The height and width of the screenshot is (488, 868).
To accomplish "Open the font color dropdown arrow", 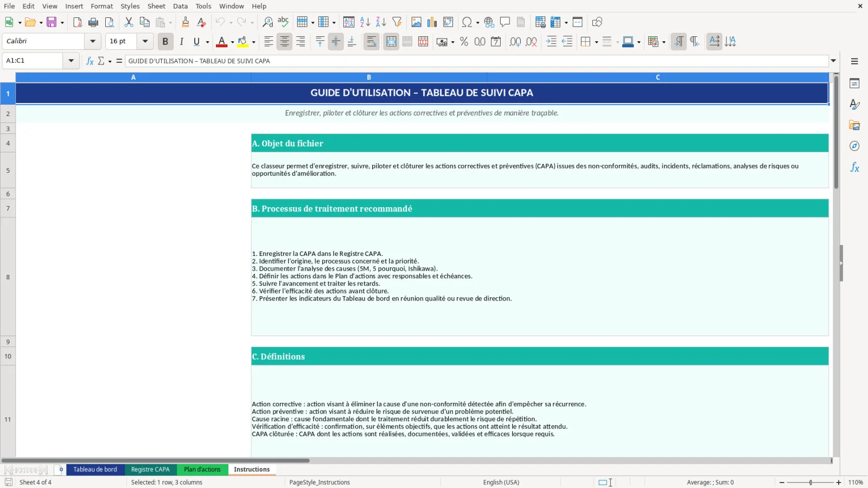I will point(232,42).
